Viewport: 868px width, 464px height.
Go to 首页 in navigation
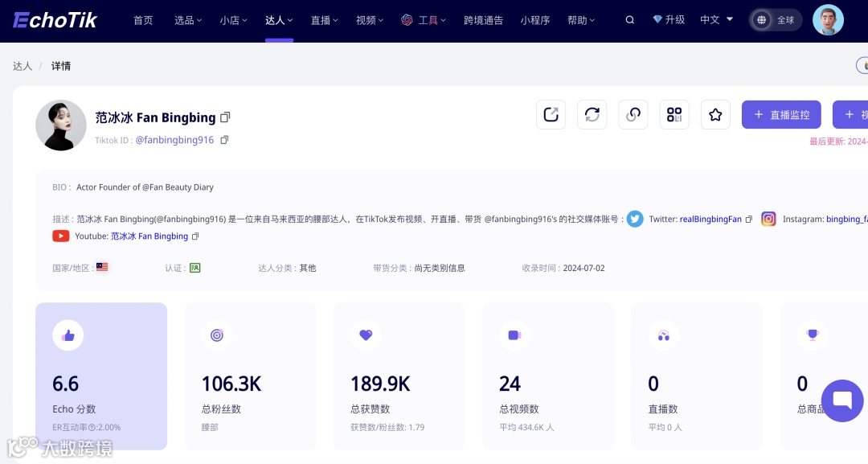(143, 20)
